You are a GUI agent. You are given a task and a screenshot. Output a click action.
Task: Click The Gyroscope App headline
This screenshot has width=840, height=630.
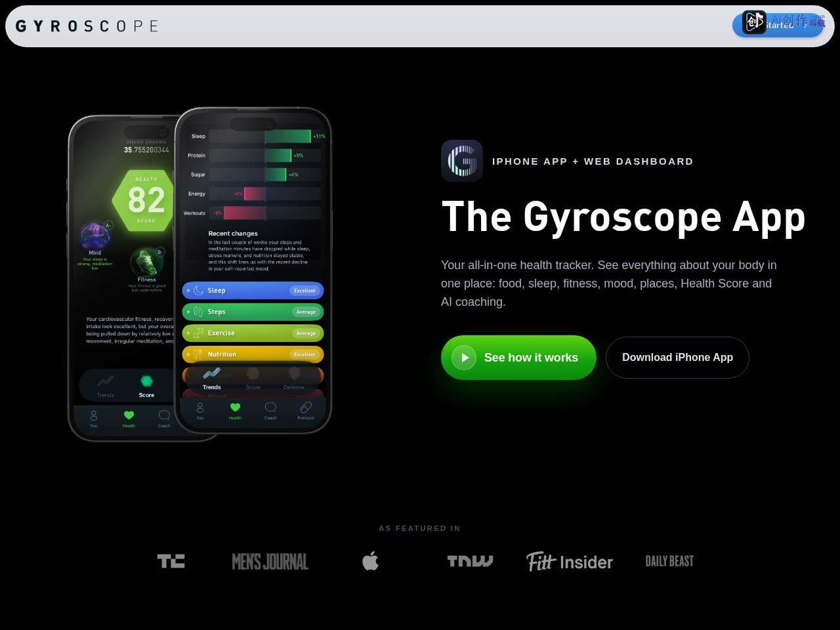(623, 217)
